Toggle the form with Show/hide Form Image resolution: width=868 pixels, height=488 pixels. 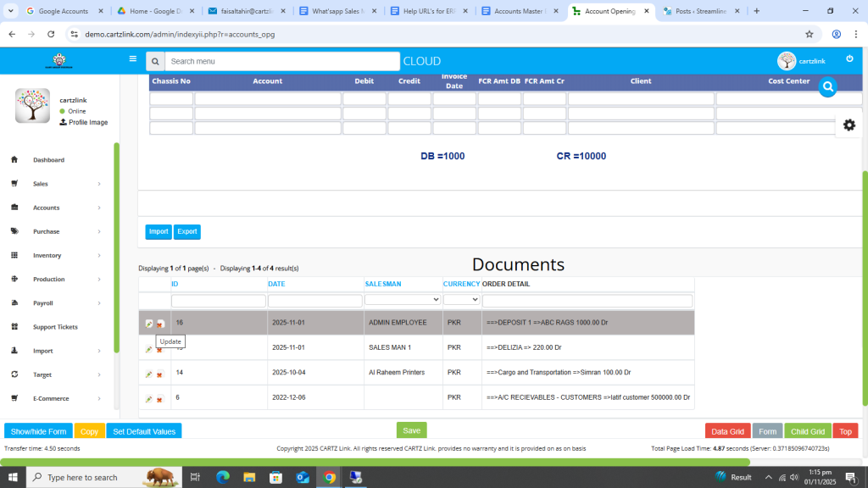[38, 431]
